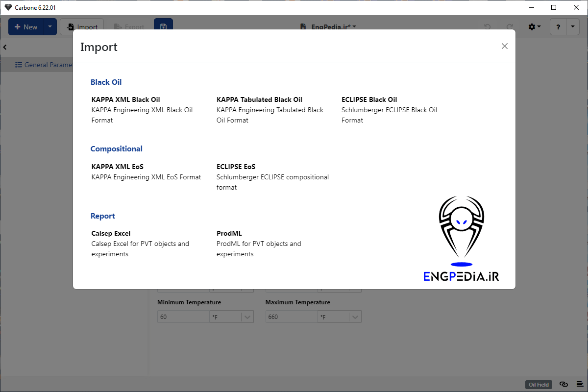Select ECLIPSE Black Oil import option
The width and height of the screenshot is (588, 392).
369,99
